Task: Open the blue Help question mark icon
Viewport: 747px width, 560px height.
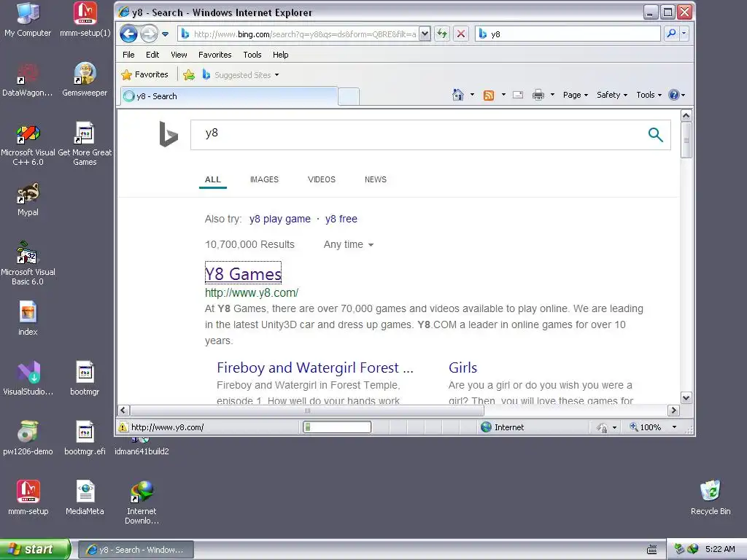Action: (673, 95)
